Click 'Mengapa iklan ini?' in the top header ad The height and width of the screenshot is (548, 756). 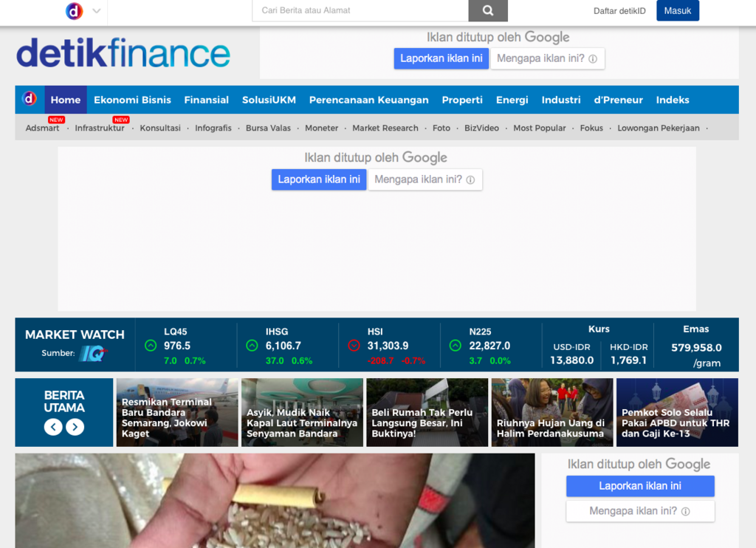[547, 58]
